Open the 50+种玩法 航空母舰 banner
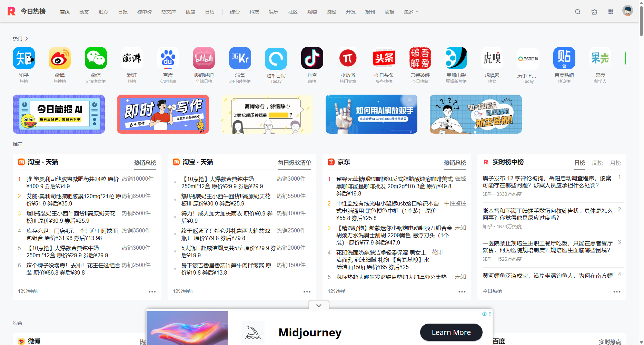 (476, 114)
